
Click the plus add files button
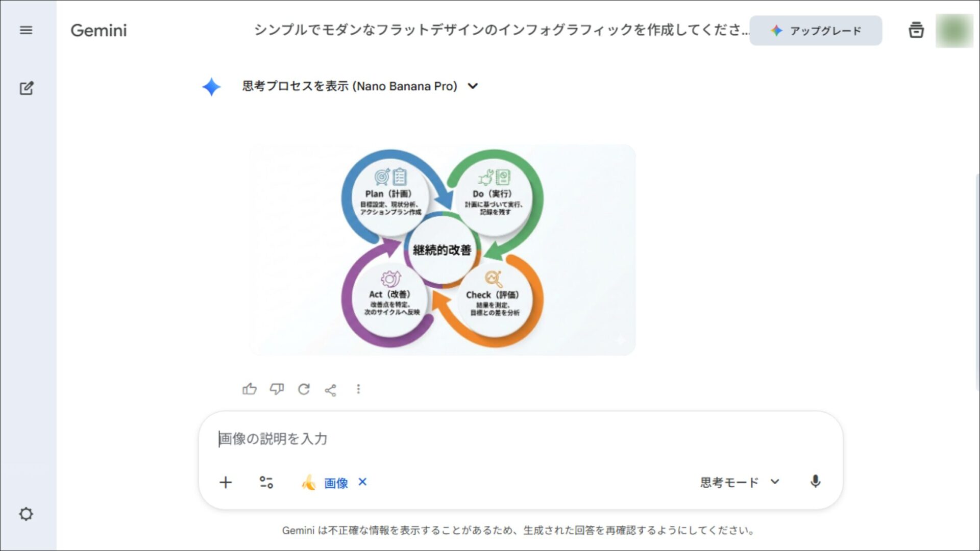[x=226, y=482]
